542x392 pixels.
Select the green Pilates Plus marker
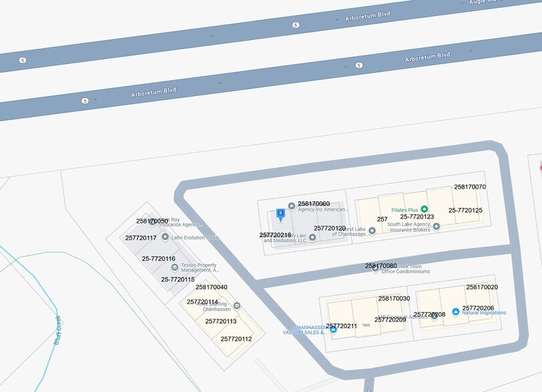424,209
